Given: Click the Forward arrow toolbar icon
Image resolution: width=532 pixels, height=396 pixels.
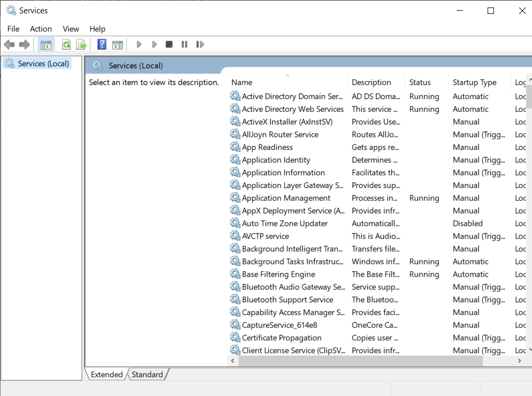Looking at the screenshot, I should (x=25, y=44).
